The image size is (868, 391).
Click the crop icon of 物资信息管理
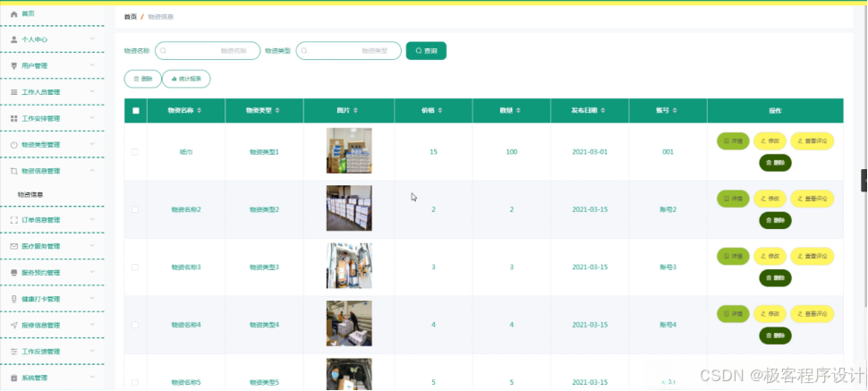pos(14,171)
